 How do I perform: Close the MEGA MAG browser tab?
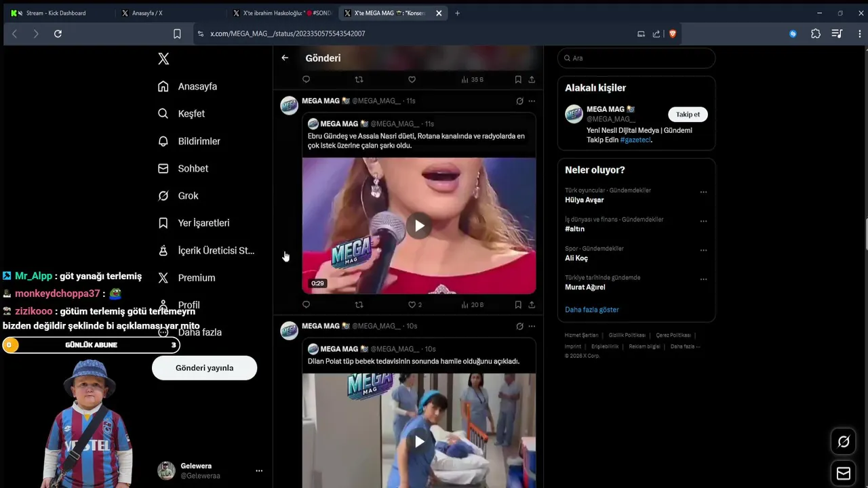(439, 13)
